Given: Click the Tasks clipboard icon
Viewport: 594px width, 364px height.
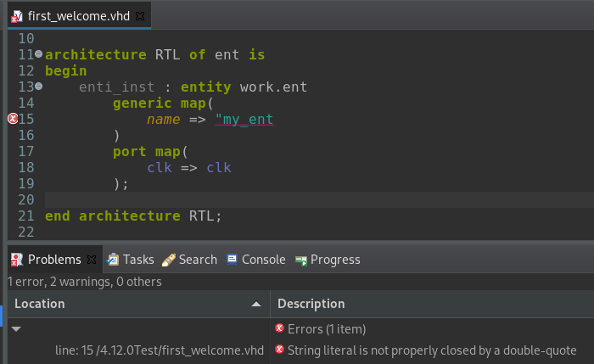Looking at the screenshot, I should click(113, 260).
